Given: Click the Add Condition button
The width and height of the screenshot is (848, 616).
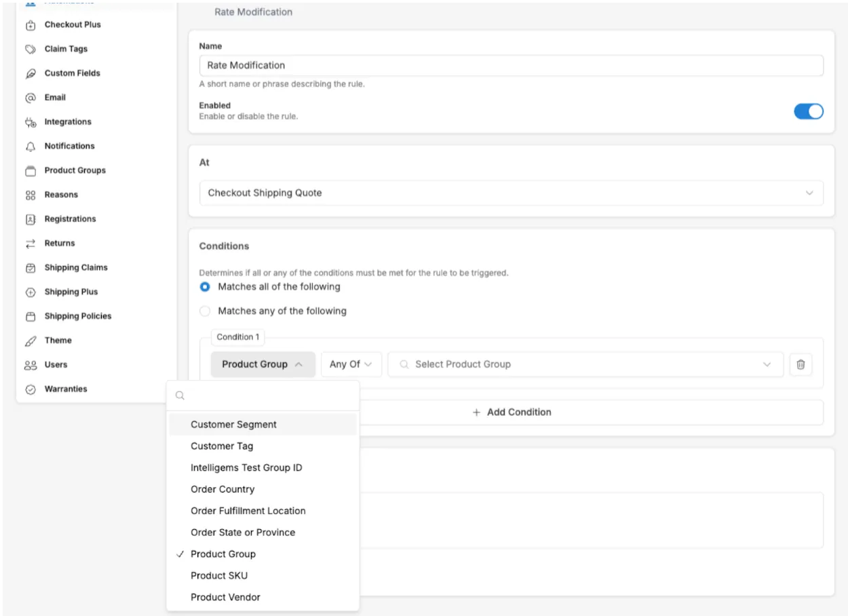Looking at the screenshot, I should click(512, 412).
